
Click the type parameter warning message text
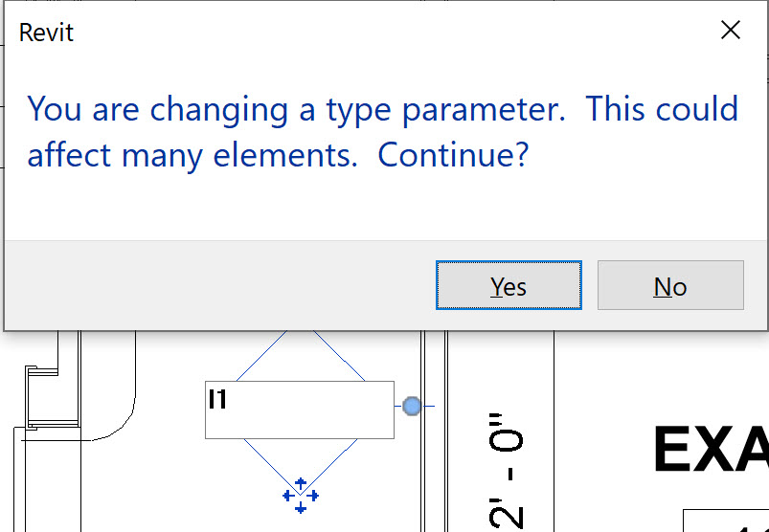382,131
